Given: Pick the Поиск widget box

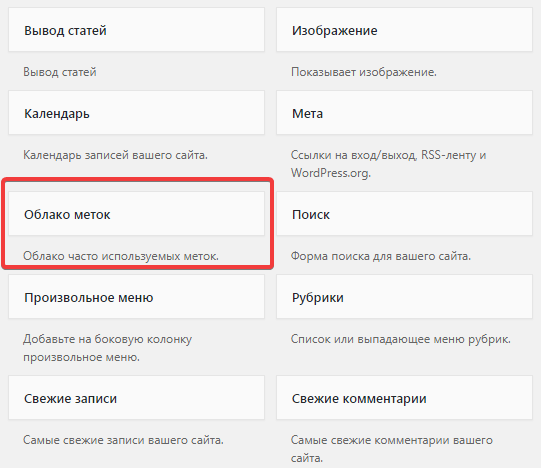Looking at the screenshot, I should (404, 214).
